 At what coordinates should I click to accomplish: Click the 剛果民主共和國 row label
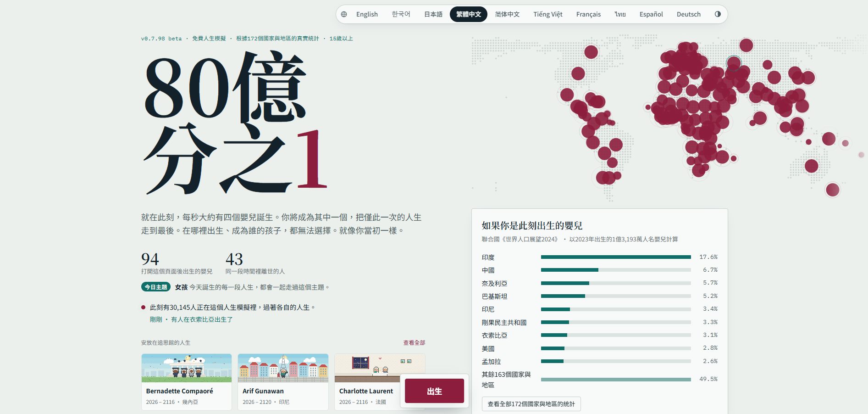[x=504, y=323]
